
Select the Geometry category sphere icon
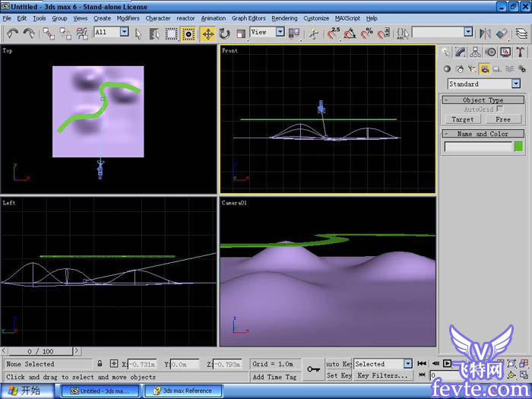coord(447,69)
